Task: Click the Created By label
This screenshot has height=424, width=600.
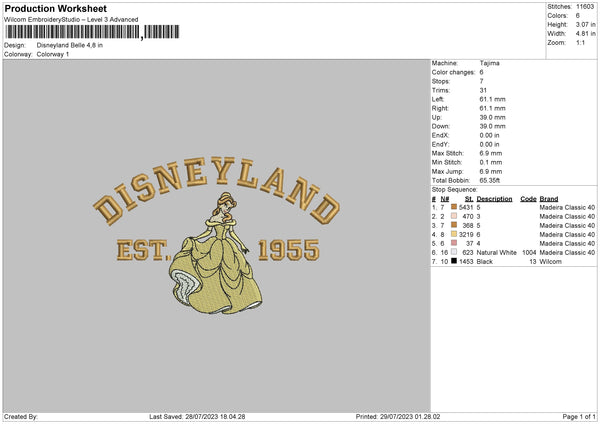Action: click(x=21, y=417)
